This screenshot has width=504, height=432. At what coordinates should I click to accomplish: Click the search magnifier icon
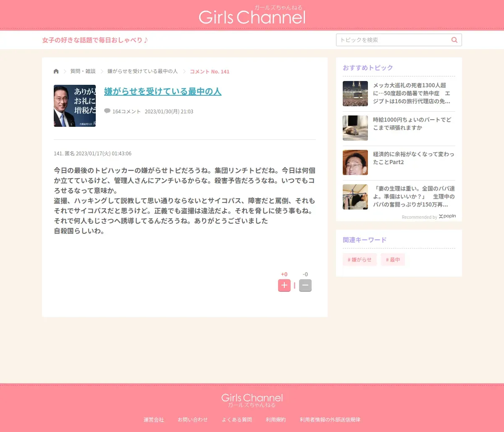[x=454, y=40]
